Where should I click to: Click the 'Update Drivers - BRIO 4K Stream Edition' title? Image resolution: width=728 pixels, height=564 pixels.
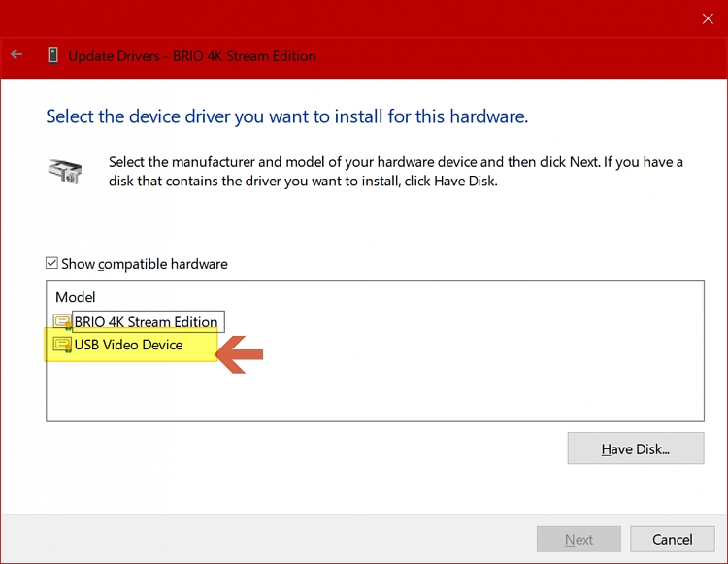(x=192, y=56)
